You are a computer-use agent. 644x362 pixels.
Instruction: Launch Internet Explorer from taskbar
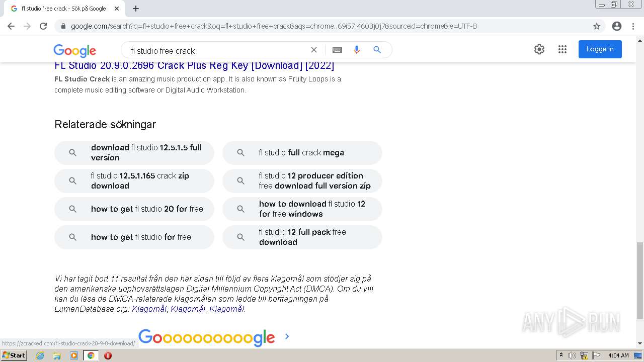[40, 355]
